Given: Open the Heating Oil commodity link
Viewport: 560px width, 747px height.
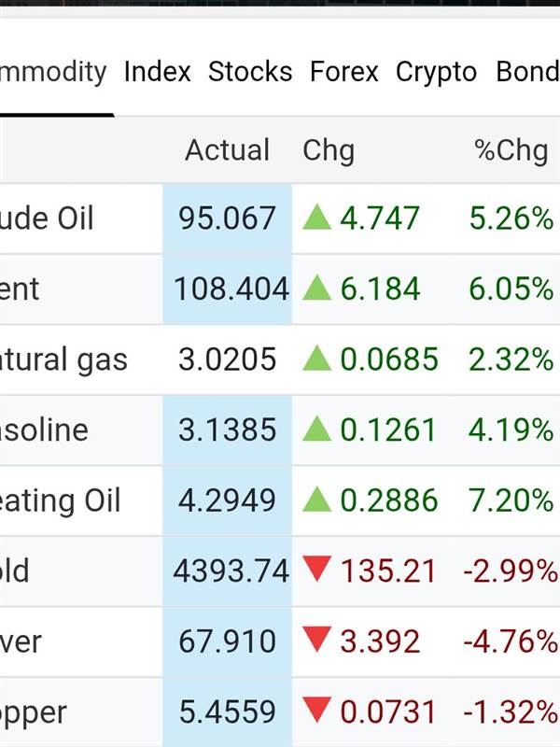Looking at the screenshot, I should click(x=61, y=500).
